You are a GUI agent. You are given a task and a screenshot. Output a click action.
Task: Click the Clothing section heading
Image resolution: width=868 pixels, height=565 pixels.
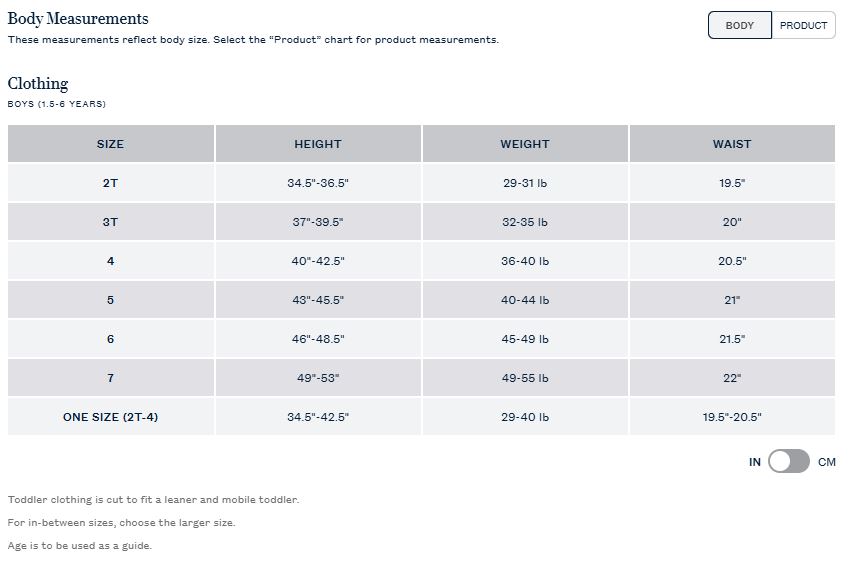click(x=38, y=84)
